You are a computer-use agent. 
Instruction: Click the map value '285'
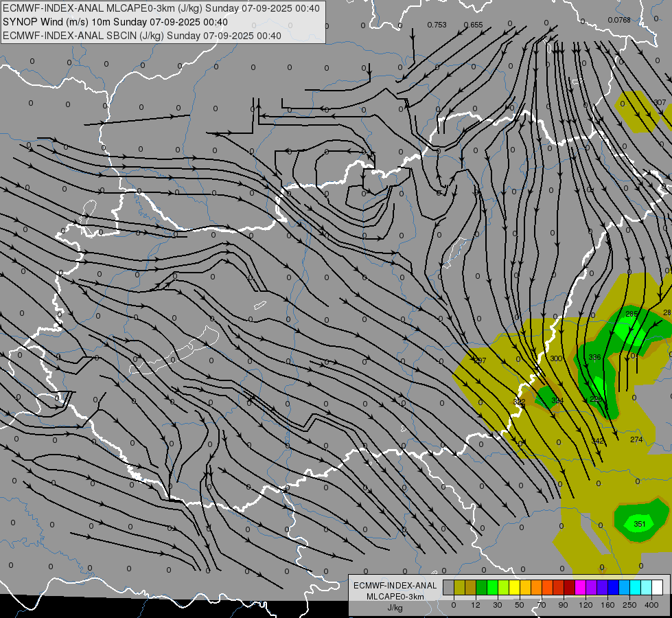click(632, 314)
